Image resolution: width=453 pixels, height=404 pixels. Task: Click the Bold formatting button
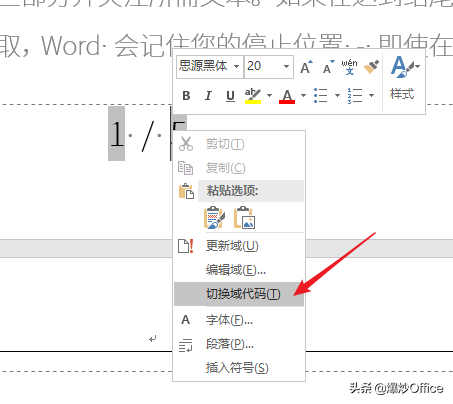(x=186, y=96)
